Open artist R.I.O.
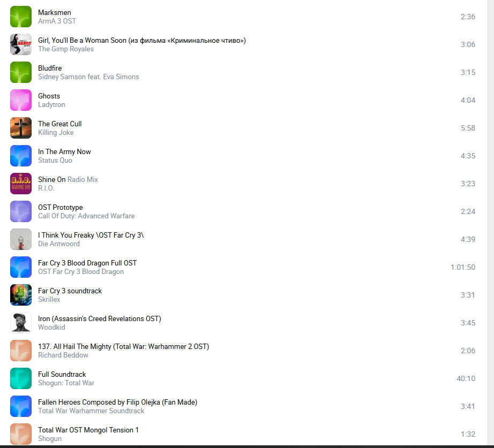 click(x=46, y=188)
